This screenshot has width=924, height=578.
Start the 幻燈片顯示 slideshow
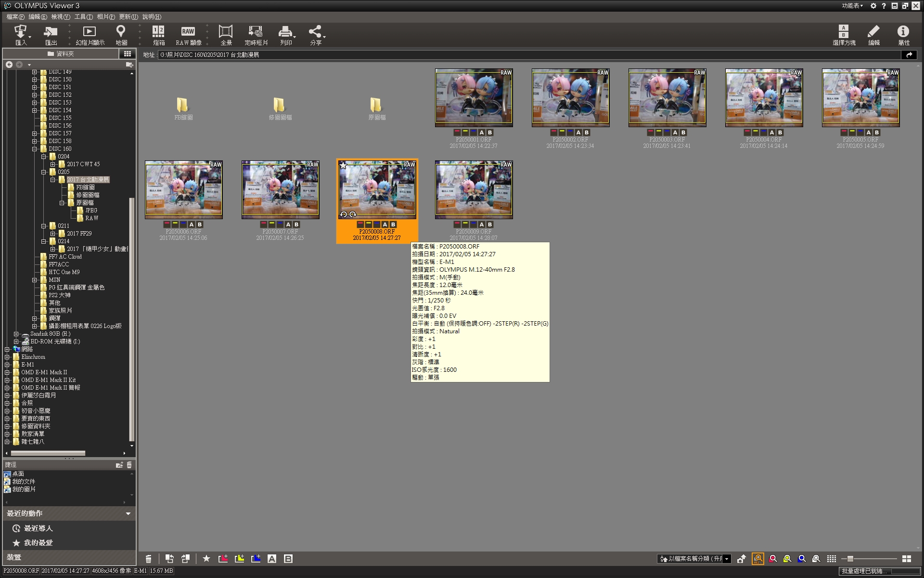coord(90,35)
